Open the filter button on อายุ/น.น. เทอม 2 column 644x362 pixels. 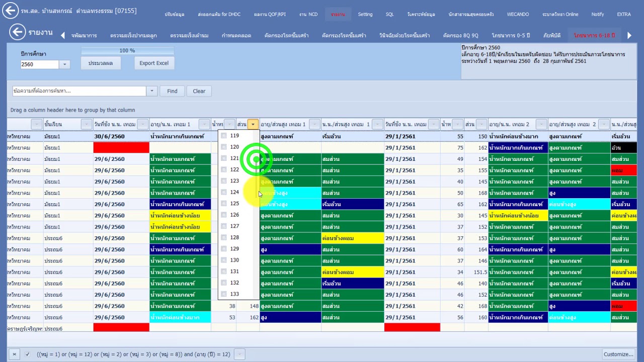coord(541,124)
